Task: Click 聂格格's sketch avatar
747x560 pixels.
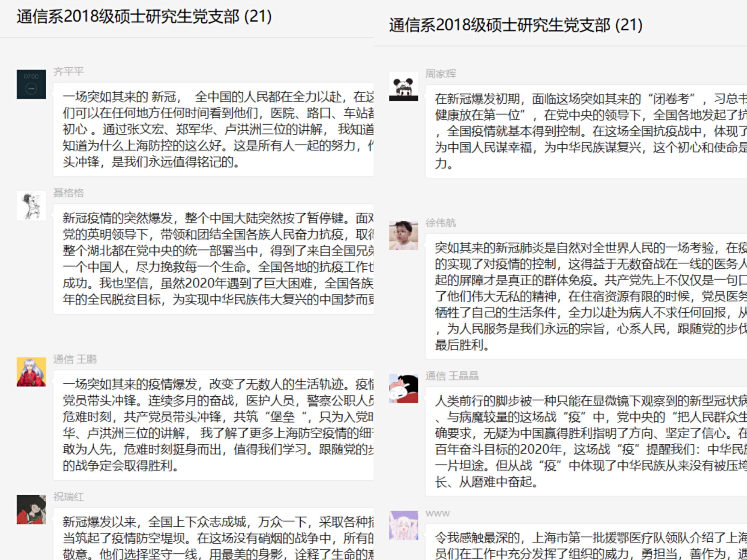Action: (31, 206)
